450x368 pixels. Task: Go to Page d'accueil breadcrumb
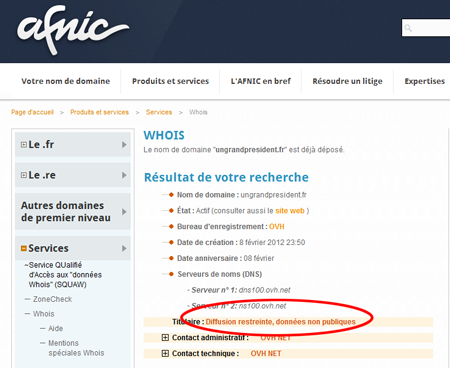[x=32, y=112]
